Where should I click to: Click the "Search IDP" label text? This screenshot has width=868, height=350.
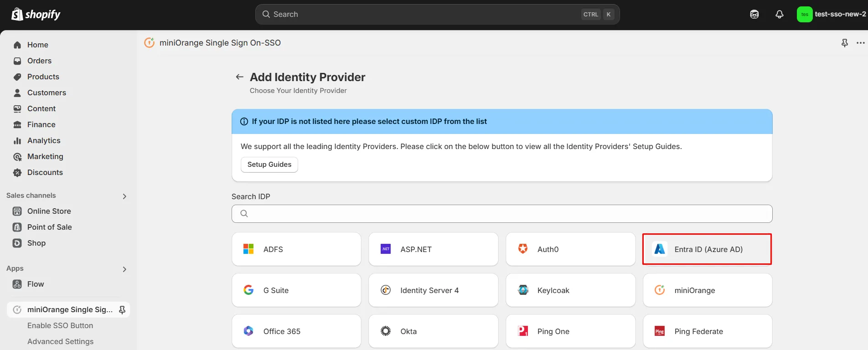click(251, 196)
